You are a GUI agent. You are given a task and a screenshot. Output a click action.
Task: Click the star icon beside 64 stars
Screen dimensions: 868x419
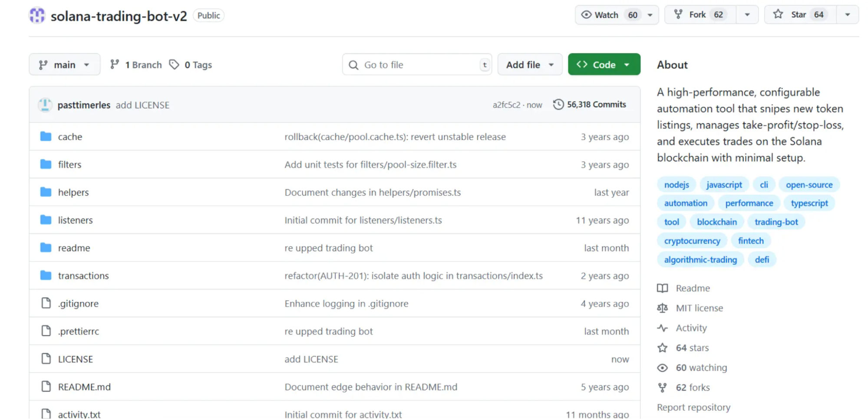[x=662, y=348]
